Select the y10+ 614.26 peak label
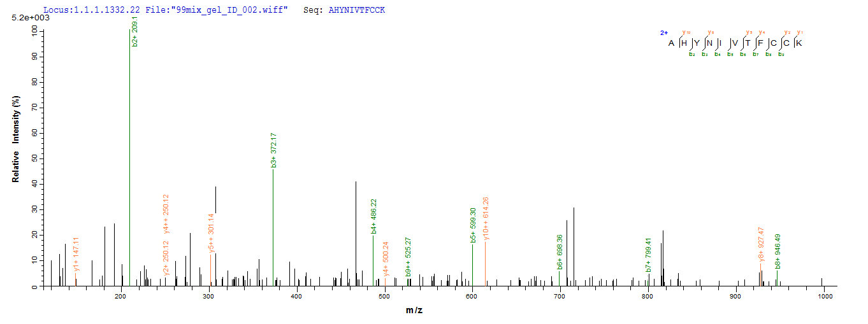Image resolution: width=868 pixels, height=324 pixels. 486,218
